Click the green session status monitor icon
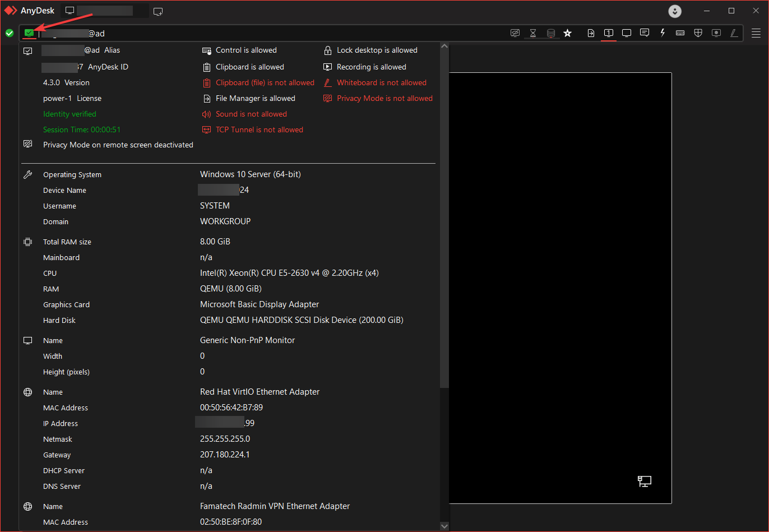769x532 pixels. click(29, 33)
